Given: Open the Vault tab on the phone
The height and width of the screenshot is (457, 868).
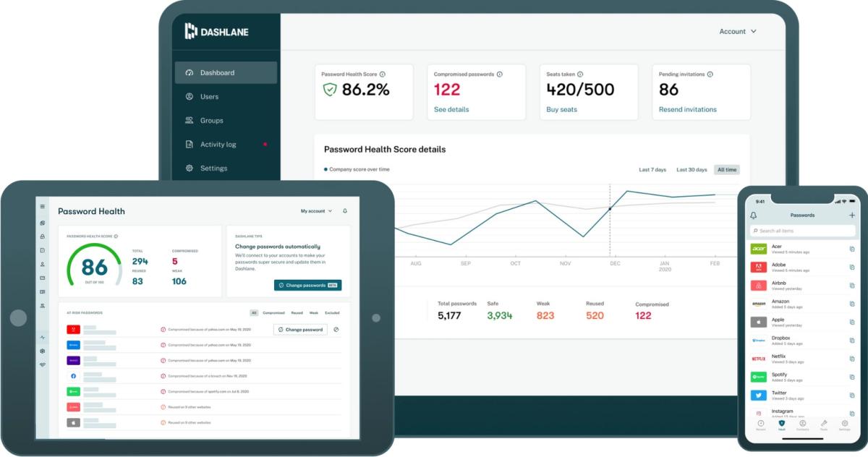Looking at the screenshot, I should [781, 424].
